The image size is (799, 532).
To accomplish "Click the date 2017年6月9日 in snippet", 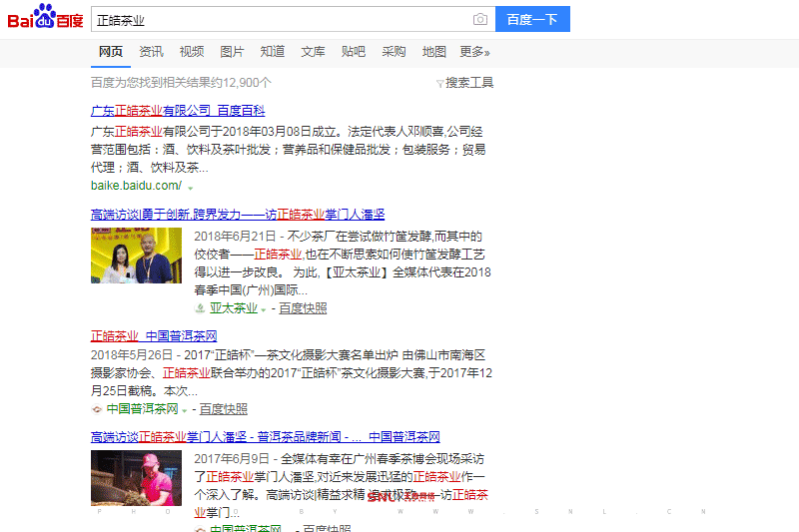I will click(232, 459).
